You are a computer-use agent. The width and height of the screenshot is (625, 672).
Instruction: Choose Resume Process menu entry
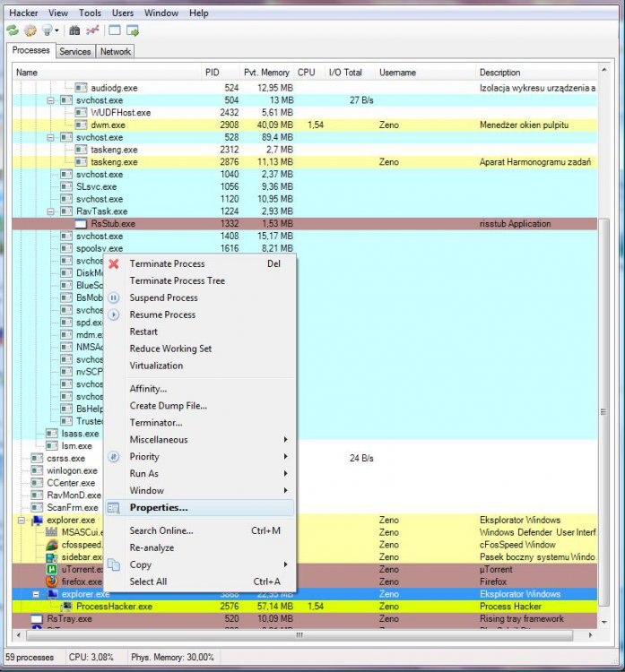pyautogui.click(x=200, y=314)
